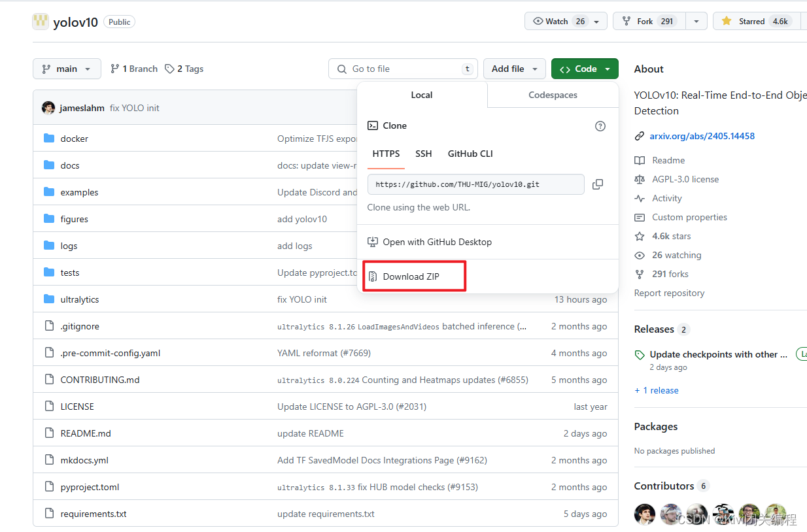This screenshot has height=532, width=807.
Task: Open the fix YOLO init commit message
Action: pos(135,108)
